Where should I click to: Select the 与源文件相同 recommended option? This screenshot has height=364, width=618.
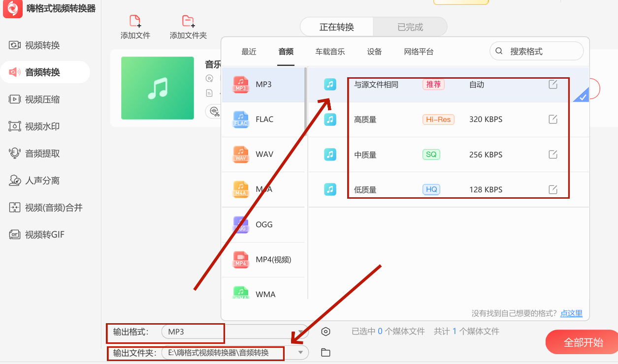(x=443, y=84)
